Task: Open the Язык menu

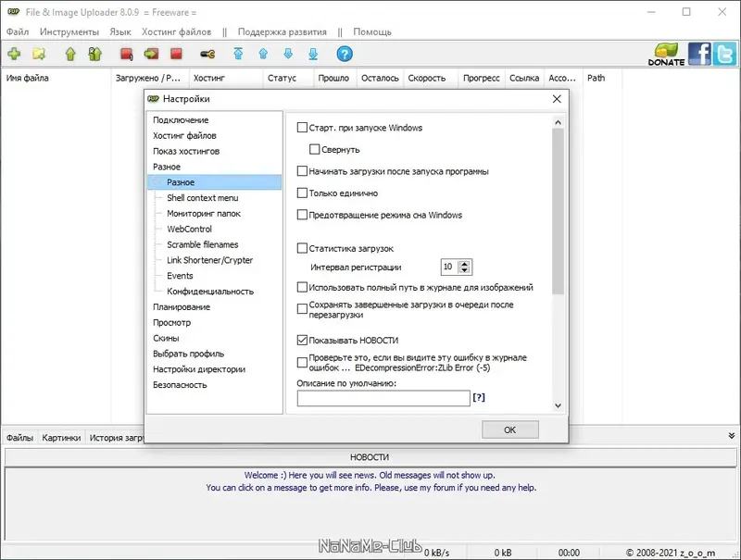Action: point(120,31)
